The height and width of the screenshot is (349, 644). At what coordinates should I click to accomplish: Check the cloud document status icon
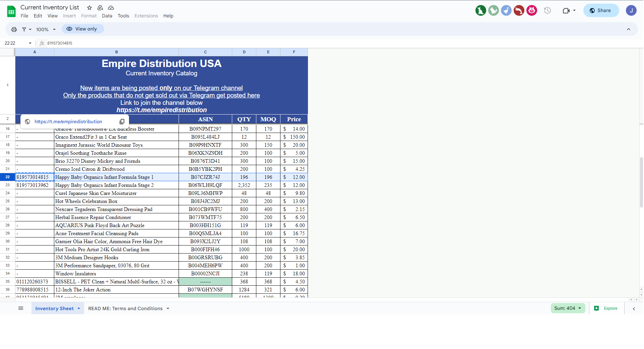coord(111,8)
